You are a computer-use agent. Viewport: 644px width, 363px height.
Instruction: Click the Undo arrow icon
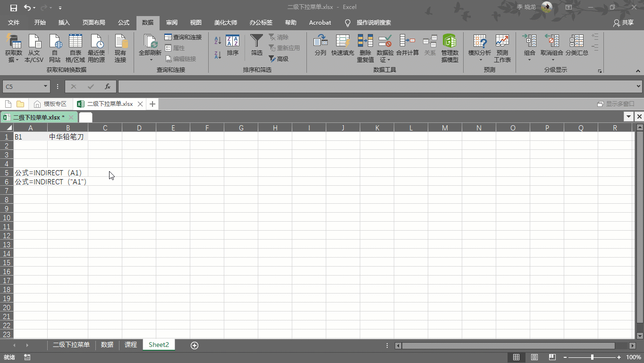[x=27, y=8]
